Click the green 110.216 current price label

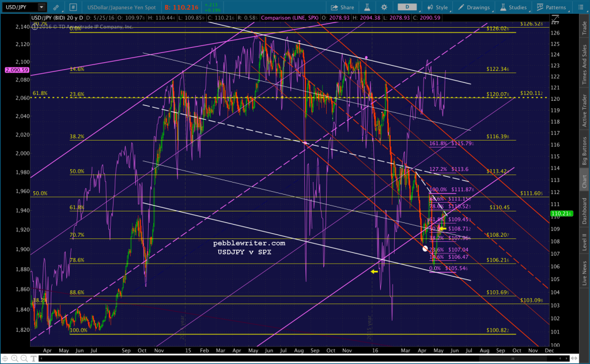[x=561, y=214]
